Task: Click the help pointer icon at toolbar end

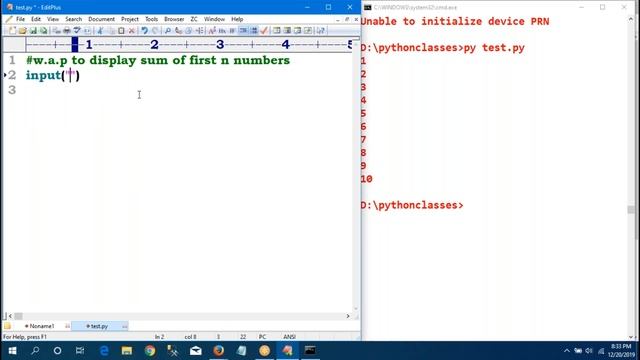Action: [x=321, y=31]
